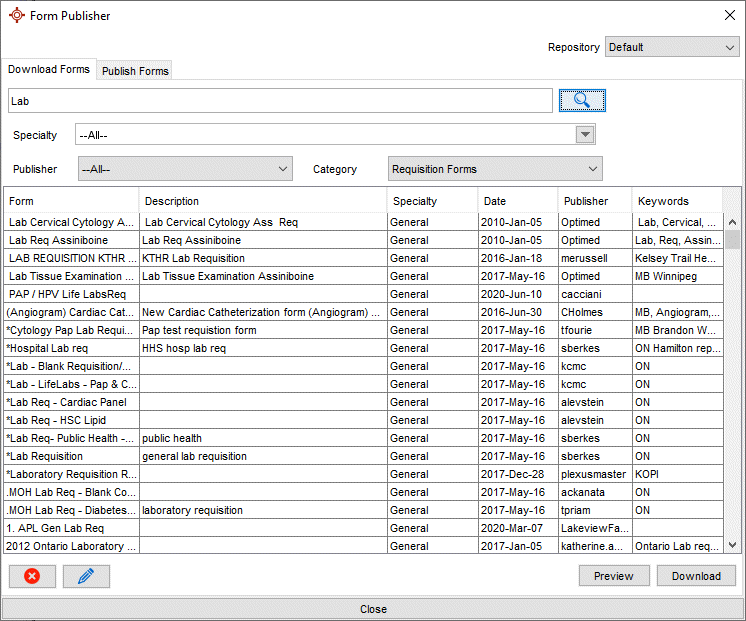Click the tfourie publisher cell
Viewport: 746px width, 621px height.
(x=595, y=330)
